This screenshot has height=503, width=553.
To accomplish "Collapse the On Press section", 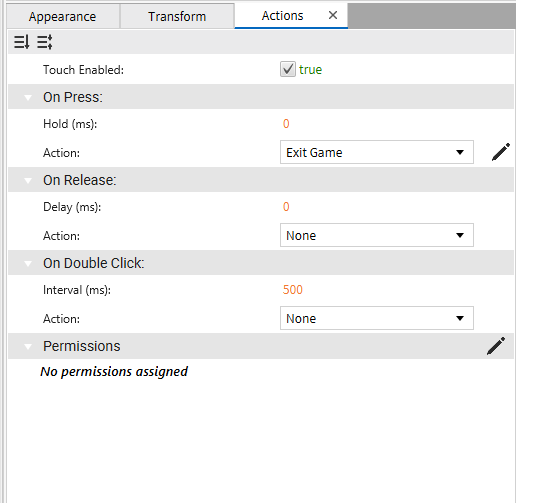I will click(x=28, y=97).
